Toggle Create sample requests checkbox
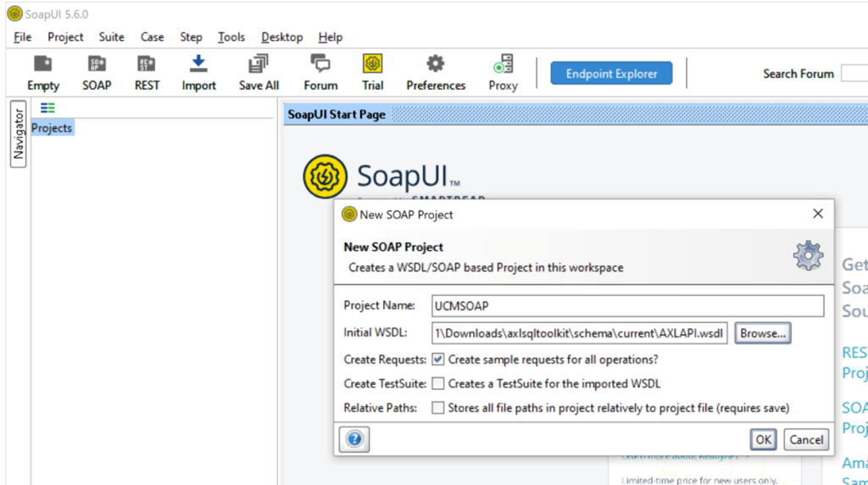 pos(438,360)
